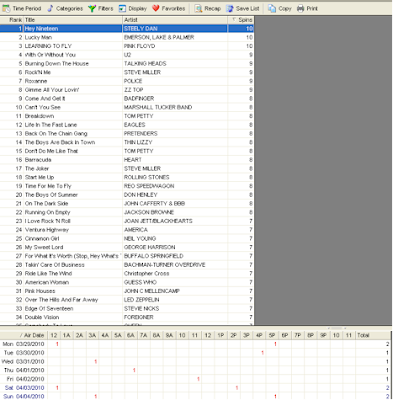The height and width of the screenshot is (400, 393).
Task: Click the Recap magnifier icon
Action: click(198, 8)
